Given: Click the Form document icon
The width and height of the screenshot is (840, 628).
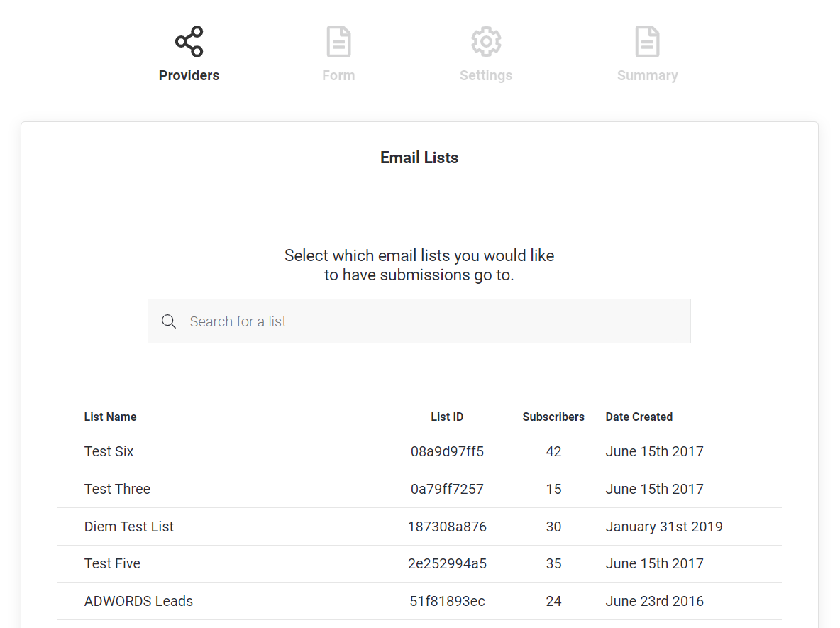Looking at the screenshot, I should (338, 41).
